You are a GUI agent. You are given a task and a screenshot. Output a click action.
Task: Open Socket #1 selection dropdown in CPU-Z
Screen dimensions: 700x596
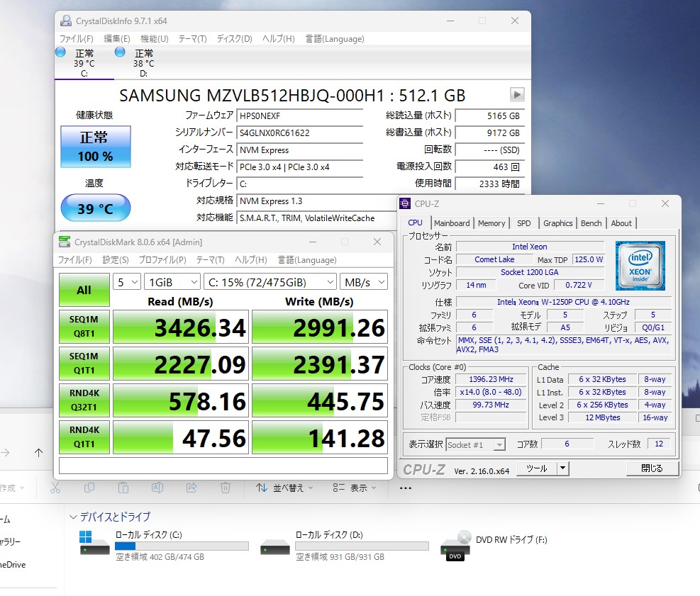475,444
